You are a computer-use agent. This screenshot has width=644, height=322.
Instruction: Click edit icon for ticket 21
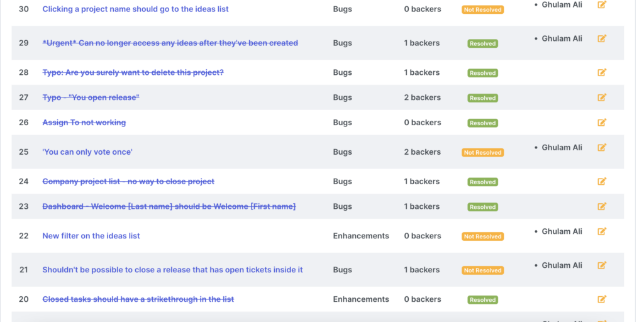(602, 265)
